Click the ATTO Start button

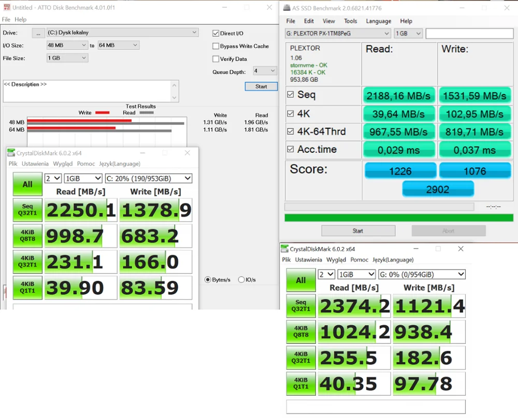[261, 86]
